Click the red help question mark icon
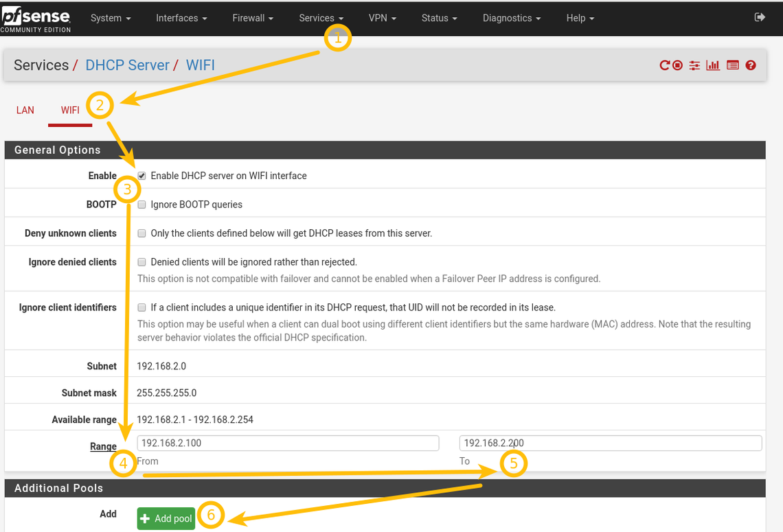 click(751, 65)
